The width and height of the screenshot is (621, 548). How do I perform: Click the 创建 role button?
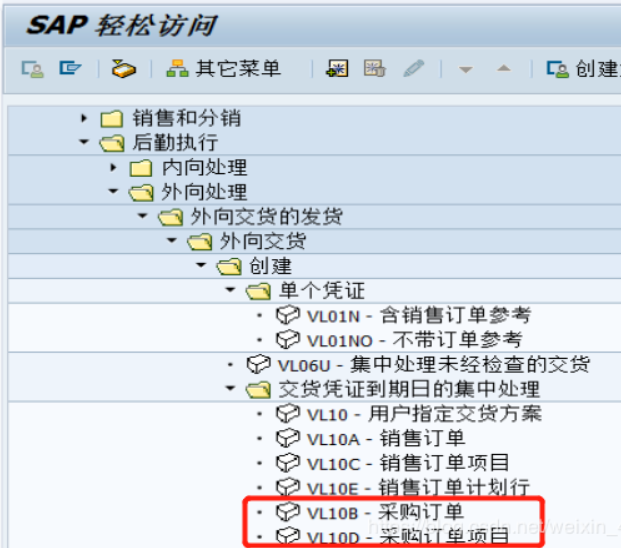click(583, 69)
